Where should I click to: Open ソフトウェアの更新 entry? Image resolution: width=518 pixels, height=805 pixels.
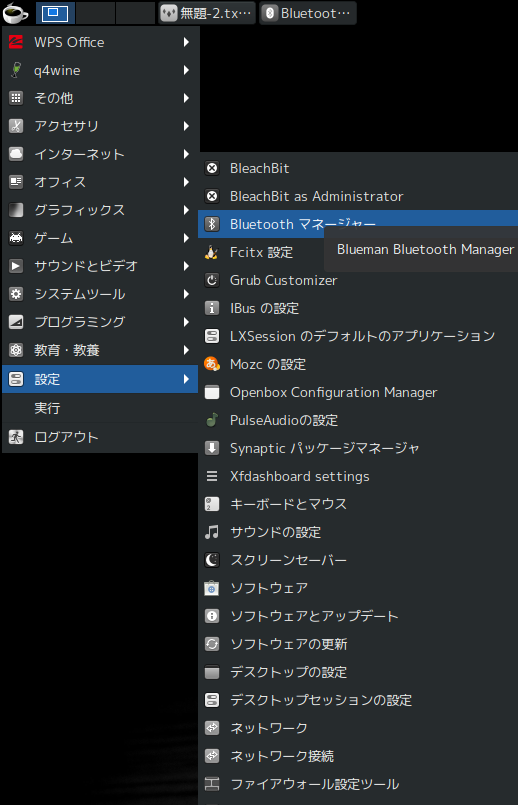pos(358,644)
